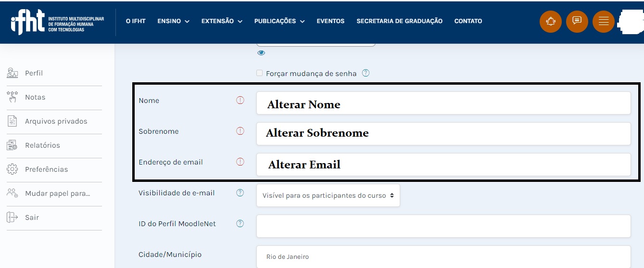This screenshot has width=644, height=268.
Task: Open the Visibilidade de e-mail select box
Action: [328, 195]
